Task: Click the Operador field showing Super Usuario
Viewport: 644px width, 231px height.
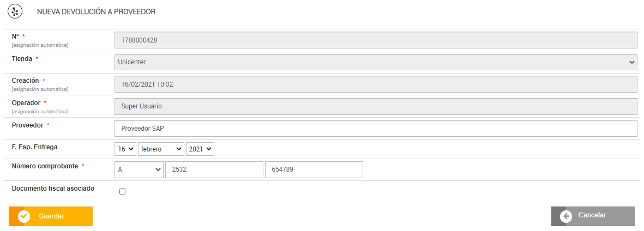Action: (376, 106)
